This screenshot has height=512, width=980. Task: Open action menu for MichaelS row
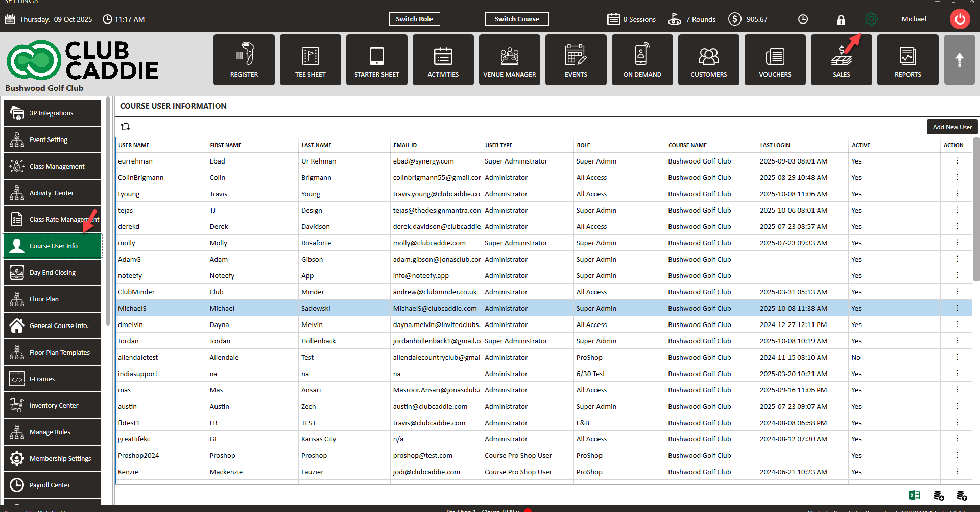tap(957, 308)
